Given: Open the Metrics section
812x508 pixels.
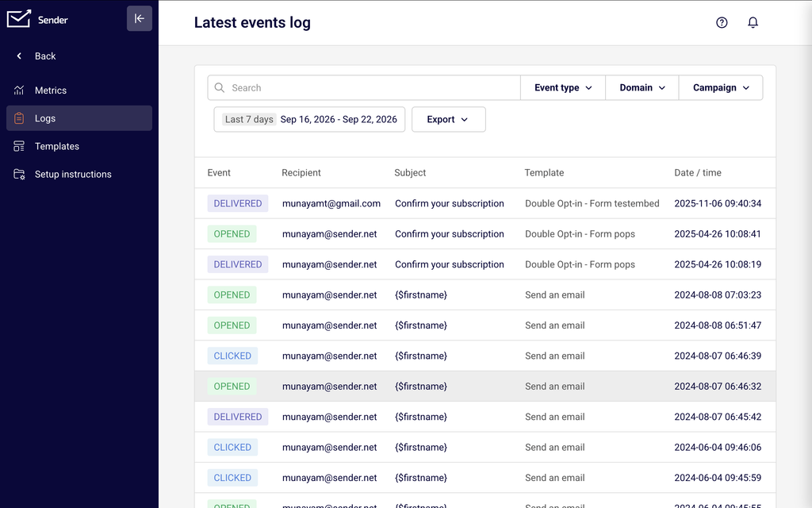Looking at the screenshot, I should (79, 90).
